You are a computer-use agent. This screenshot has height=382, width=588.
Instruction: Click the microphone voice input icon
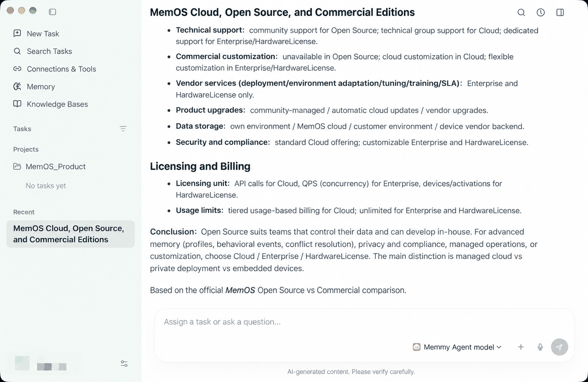tap(540, 347)
